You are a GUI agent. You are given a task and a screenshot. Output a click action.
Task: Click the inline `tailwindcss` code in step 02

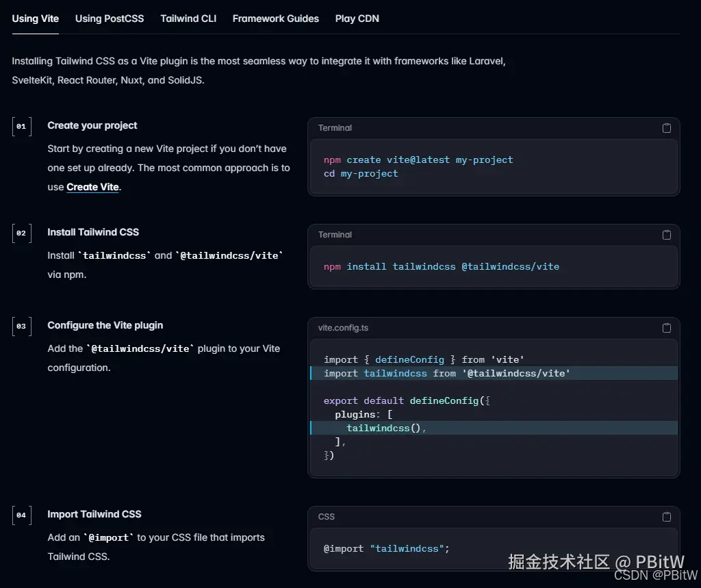[x=114, y=255]
